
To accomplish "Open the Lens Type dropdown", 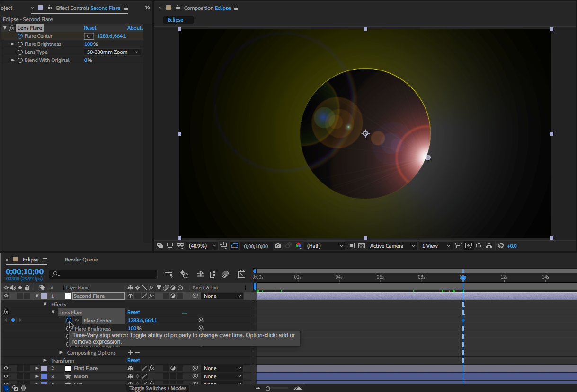I will point(113,52).
